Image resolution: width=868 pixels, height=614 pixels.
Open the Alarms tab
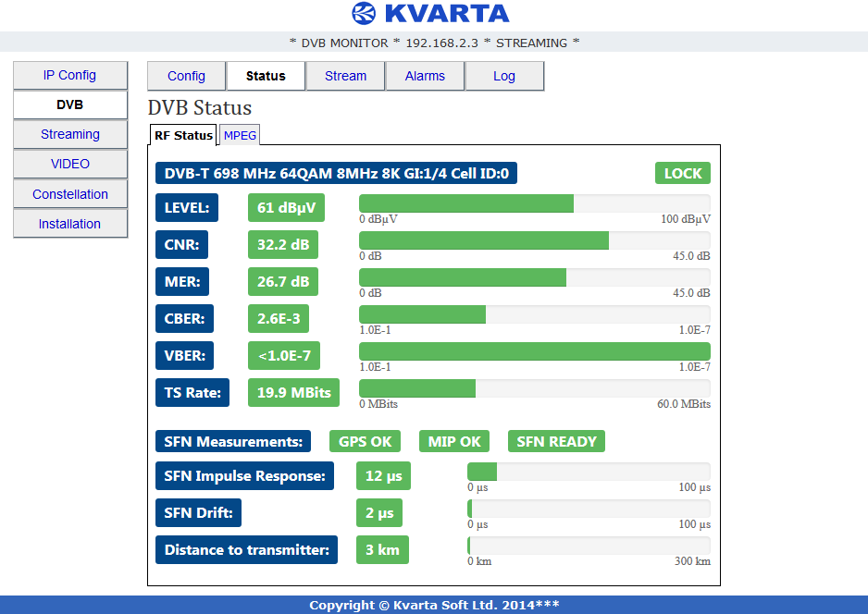(425, 76)
